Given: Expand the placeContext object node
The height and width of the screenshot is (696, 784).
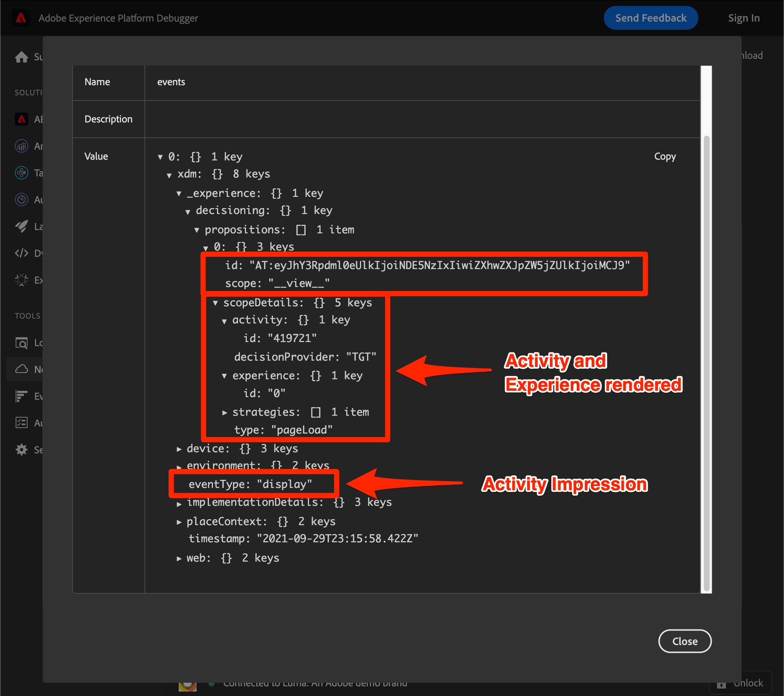Looking at the screenshot, I should (179, 522).
